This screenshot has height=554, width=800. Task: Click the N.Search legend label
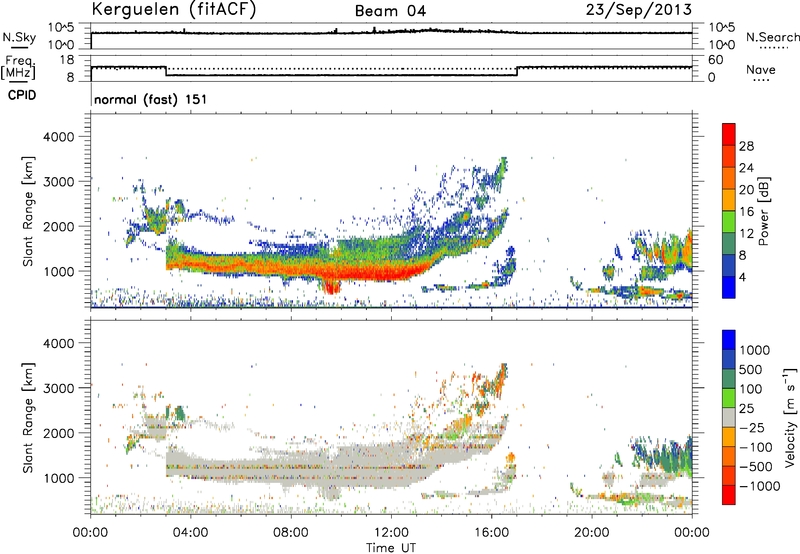[772, 37]
